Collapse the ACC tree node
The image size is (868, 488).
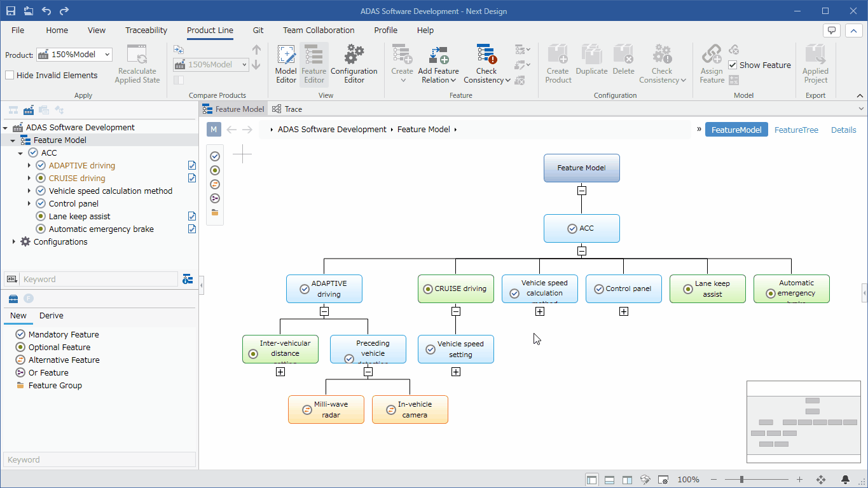[x=20, y=152]
